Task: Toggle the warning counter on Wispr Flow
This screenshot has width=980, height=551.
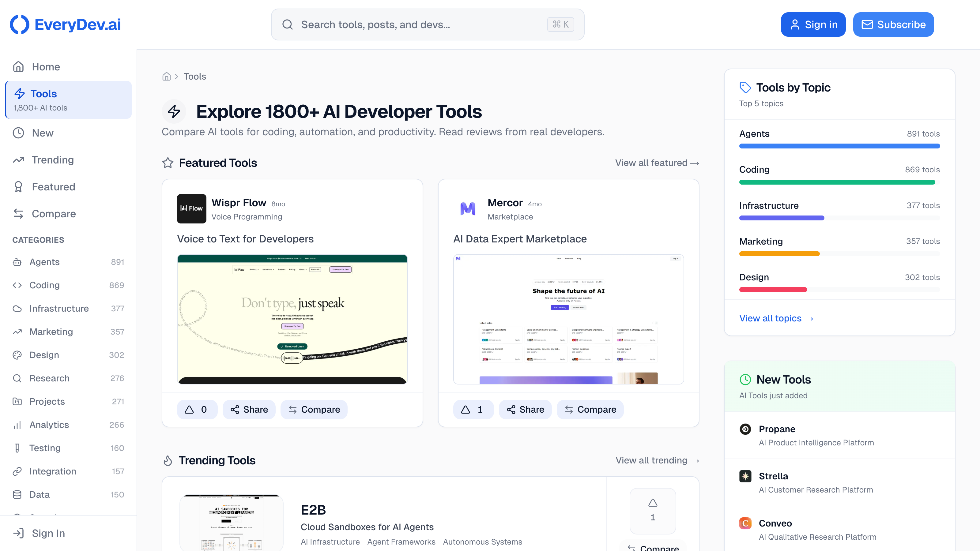Action: pyautogui.click(x=197, y=409)
